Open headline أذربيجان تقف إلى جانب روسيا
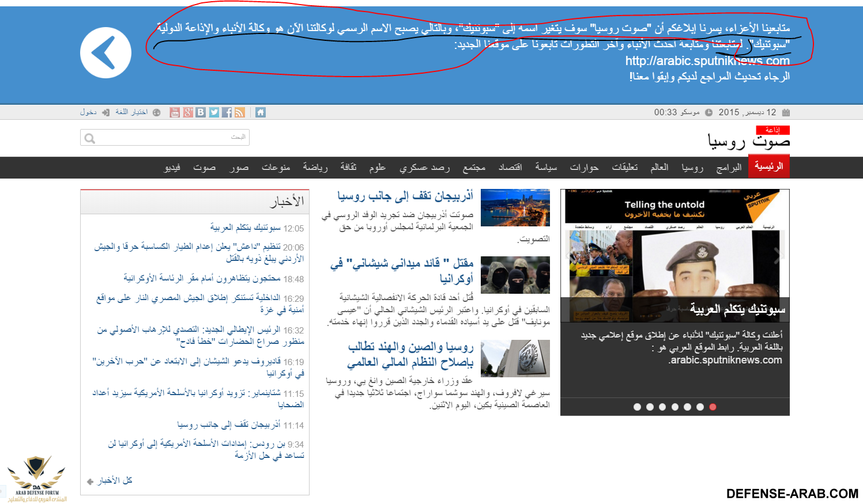Screen dimensions: 863x504 coord(405,196)
